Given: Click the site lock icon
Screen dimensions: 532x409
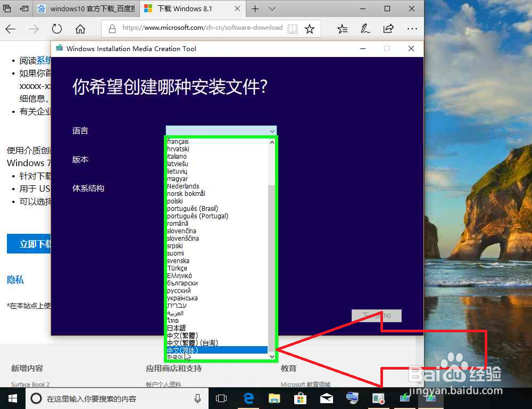Looking at the screenshot, I should [112, 29].
